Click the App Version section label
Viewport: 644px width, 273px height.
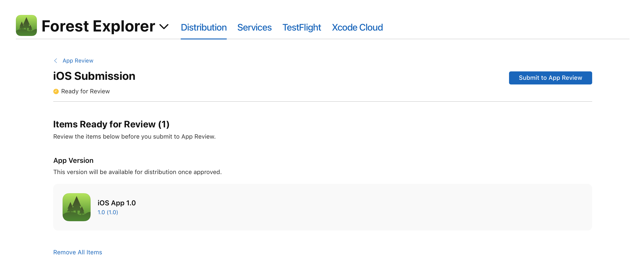point(73,160)
